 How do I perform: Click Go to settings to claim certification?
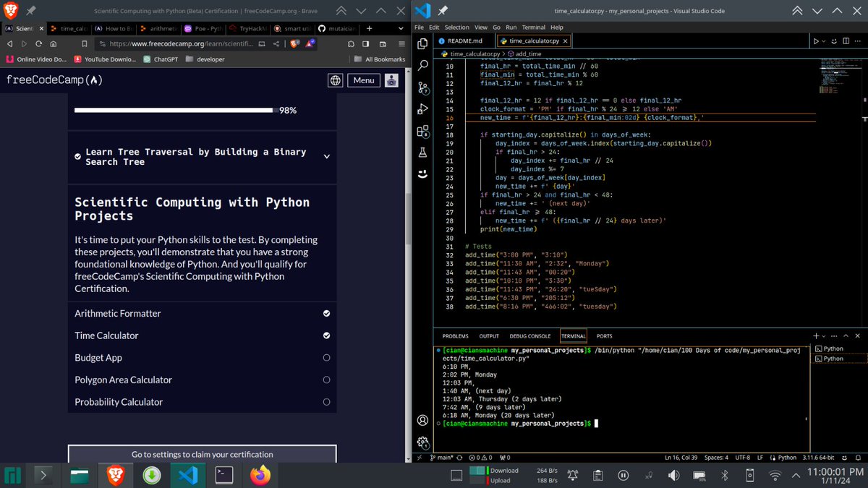[x=203, y=455]
